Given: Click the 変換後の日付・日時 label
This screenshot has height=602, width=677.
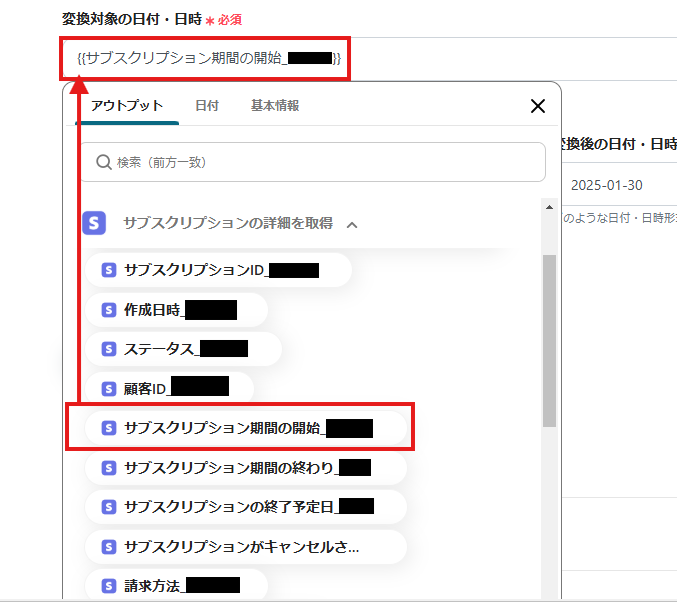Looking at the screenshot, I should [618, 144].
